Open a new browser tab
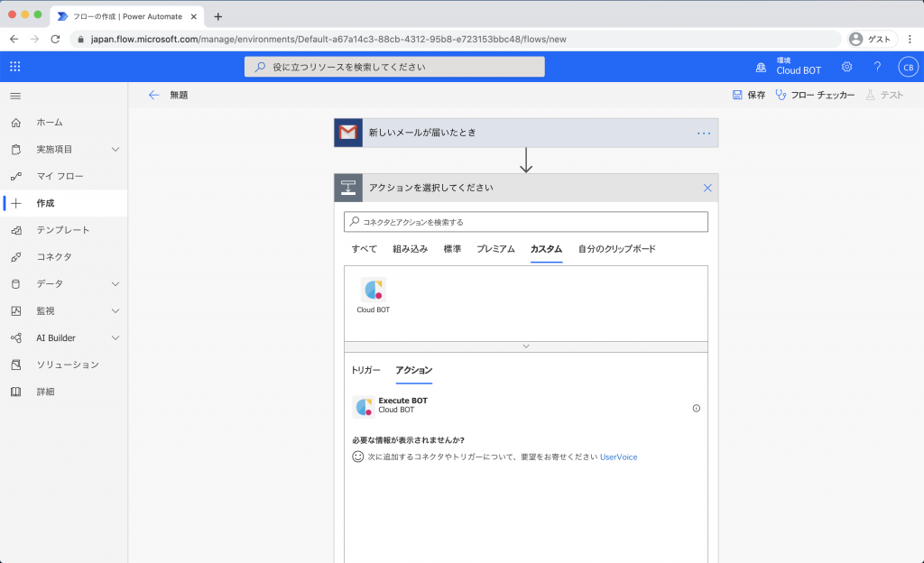The height and width of the screenshot is (563, 924). pos(218,16)
